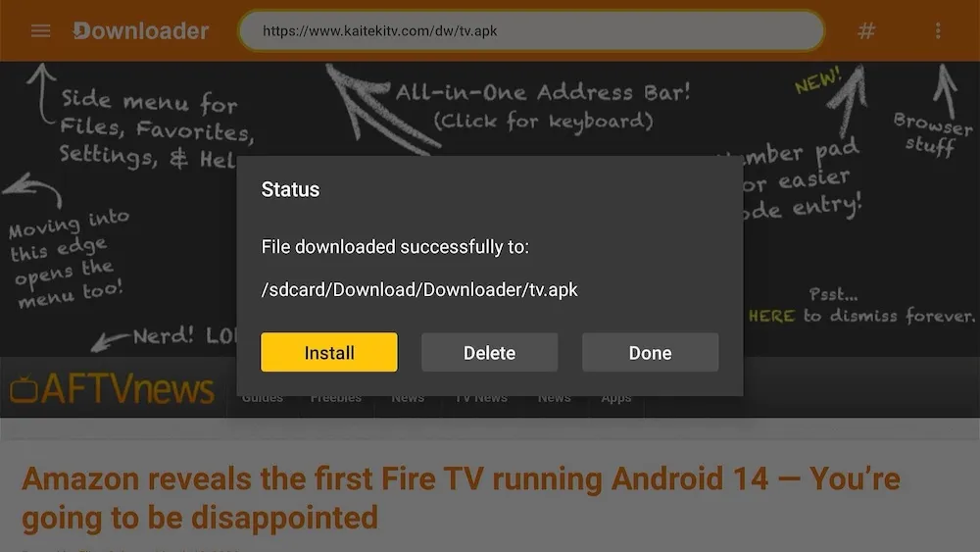980x552 pixels.
Task: Focus the all-in-one address bar
Action: click(x=531, y=30)
